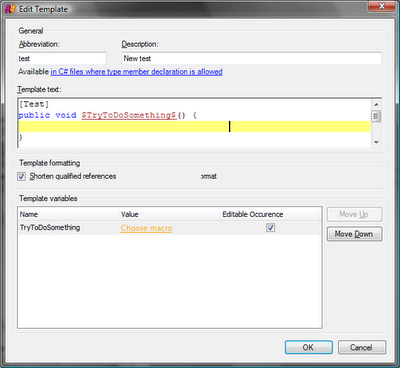Select $TryToDoSomething$ variable in template text
This screenshot has width=400, height=368.
point(129,115)
